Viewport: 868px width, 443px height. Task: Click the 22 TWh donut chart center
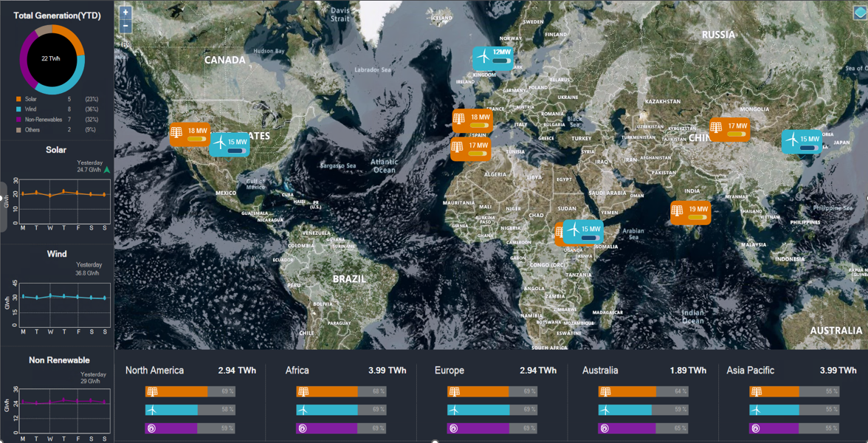tap(51, 58)
